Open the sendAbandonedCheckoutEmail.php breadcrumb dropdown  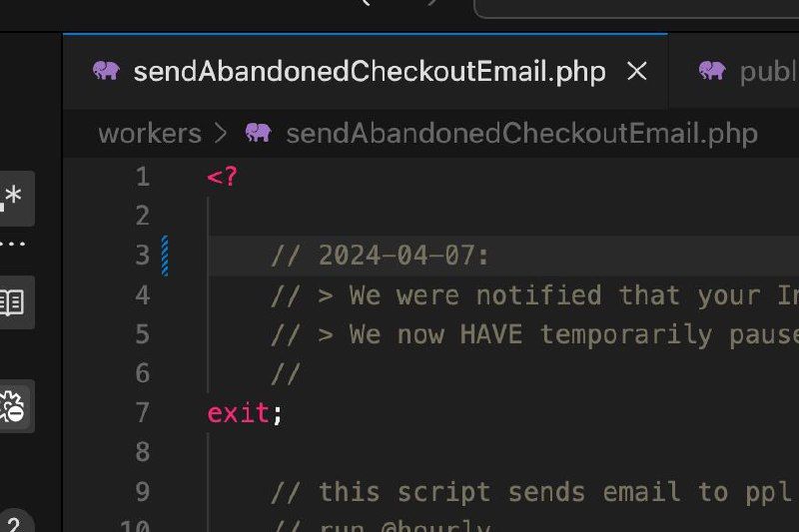521,134
